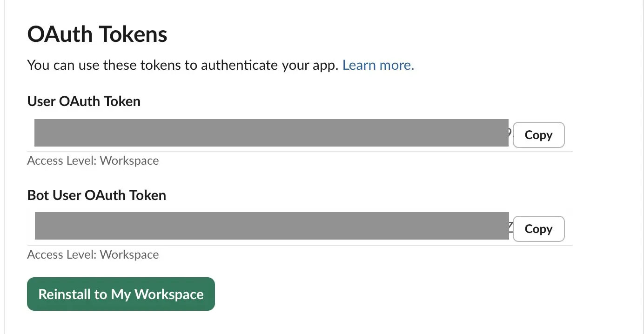Viewport: 644px width, 334px height.
Task: Click the green reinstall button
Action: tap(121, 294)
